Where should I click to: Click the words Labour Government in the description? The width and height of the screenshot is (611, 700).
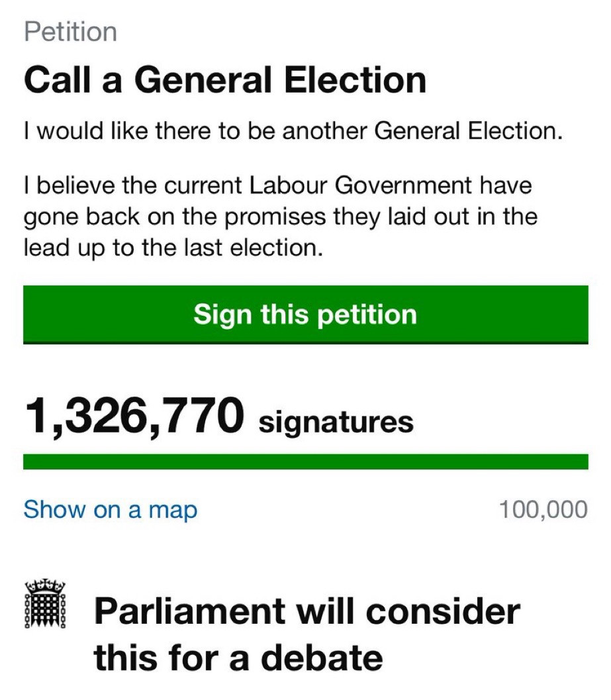(x=360, y=185)
